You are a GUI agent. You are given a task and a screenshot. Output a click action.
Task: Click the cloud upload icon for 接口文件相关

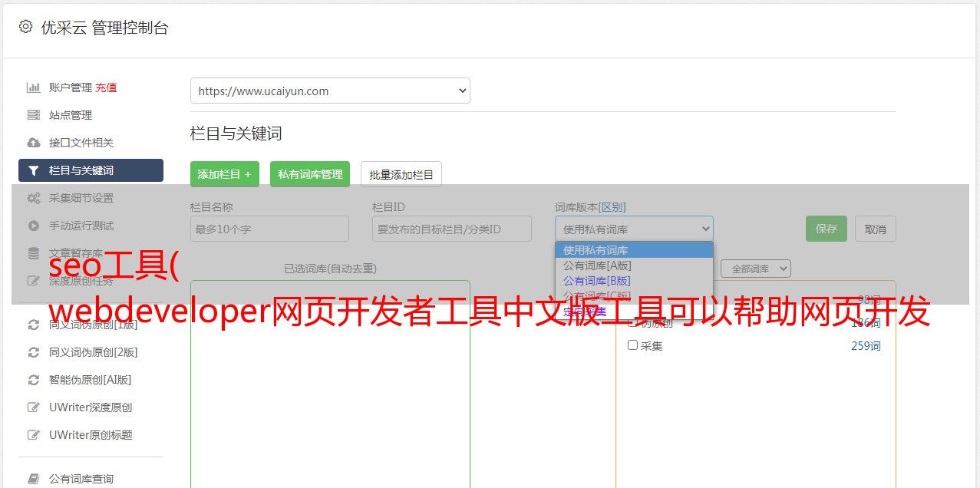[x=33, y=143]
